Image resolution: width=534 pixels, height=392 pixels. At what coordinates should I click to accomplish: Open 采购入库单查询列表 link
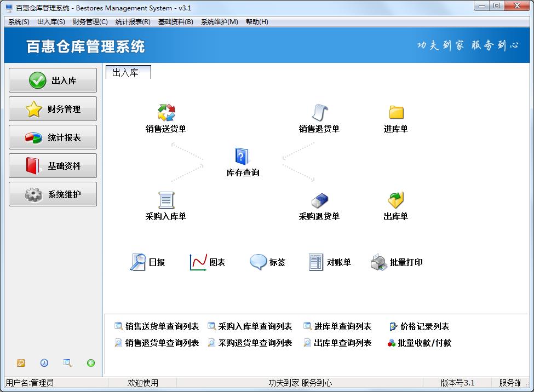250,326
